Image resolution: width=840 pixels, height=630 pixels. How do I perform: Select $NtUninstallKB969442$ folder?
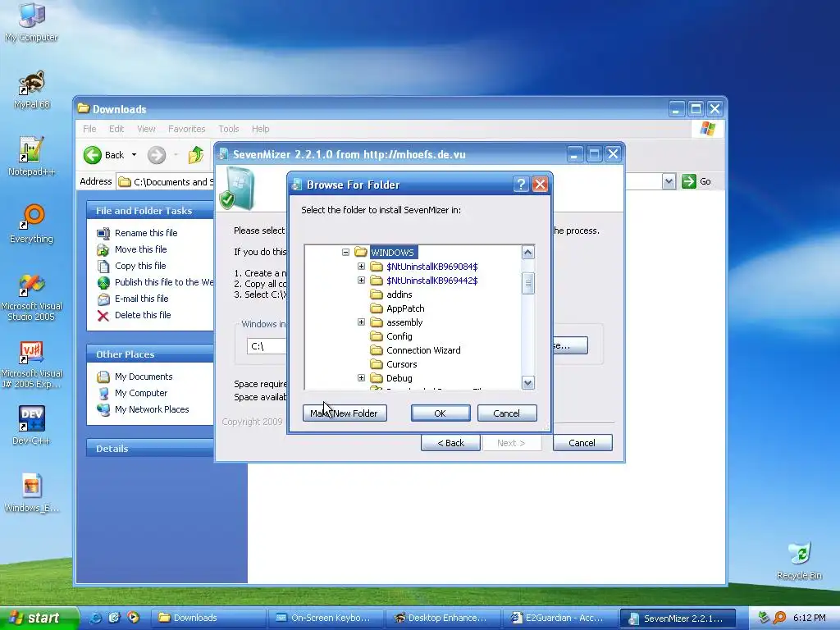coord(424,281)
